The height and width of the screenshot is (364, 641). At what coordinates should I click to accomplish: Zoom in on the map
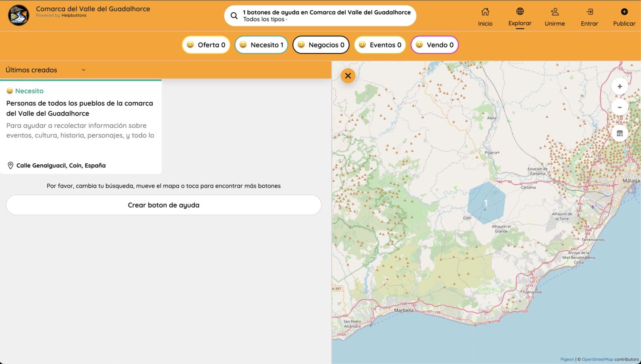(x=619, y=86)
